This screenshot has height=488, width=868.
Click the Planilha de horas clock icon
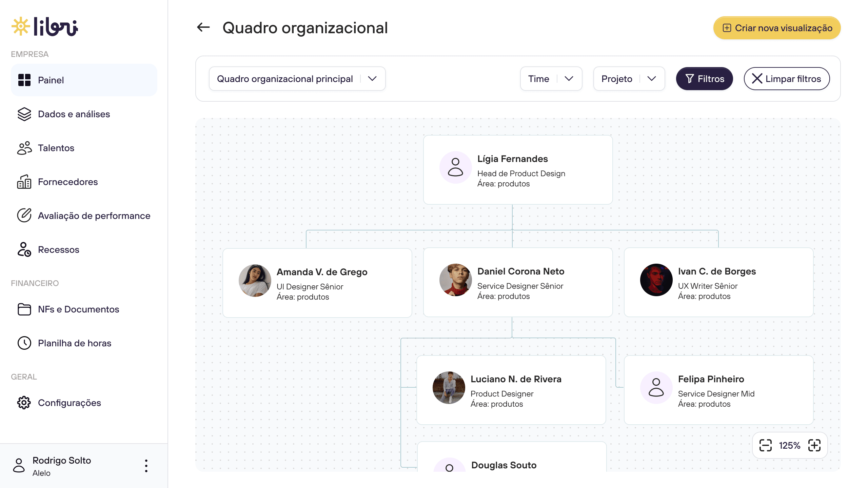(x=24, y=343)
